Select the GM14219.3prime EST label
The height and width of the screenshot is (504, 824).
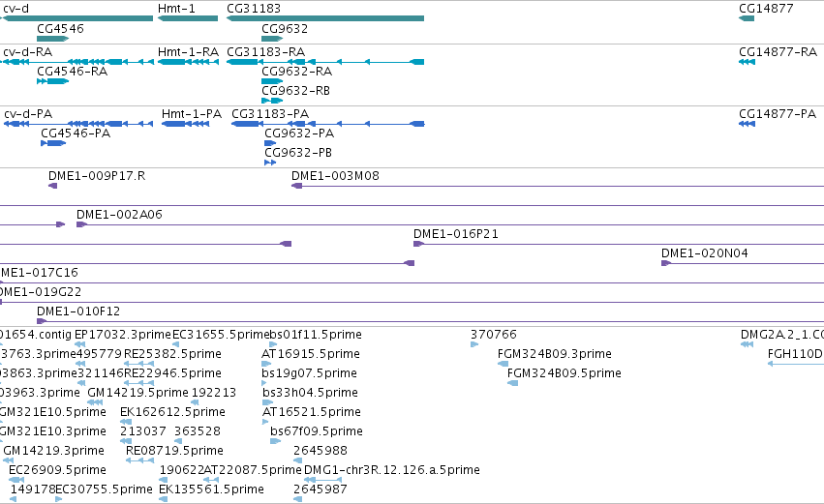pyautogui.click(x=53, y=451)
